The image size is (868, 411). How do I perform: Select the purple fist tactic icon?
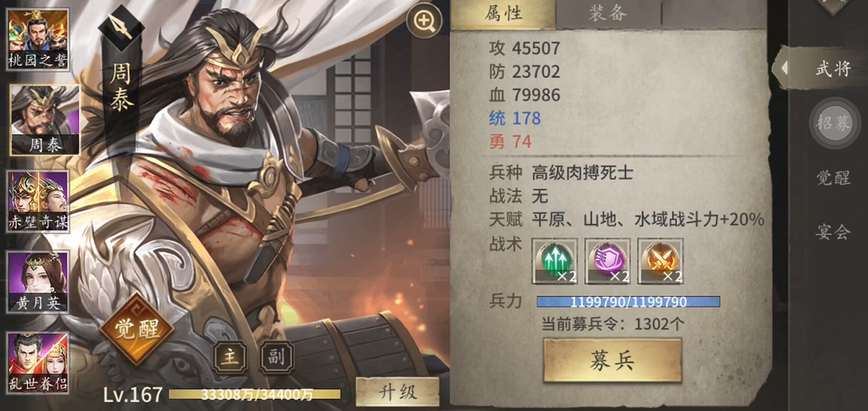click(607, 261)
